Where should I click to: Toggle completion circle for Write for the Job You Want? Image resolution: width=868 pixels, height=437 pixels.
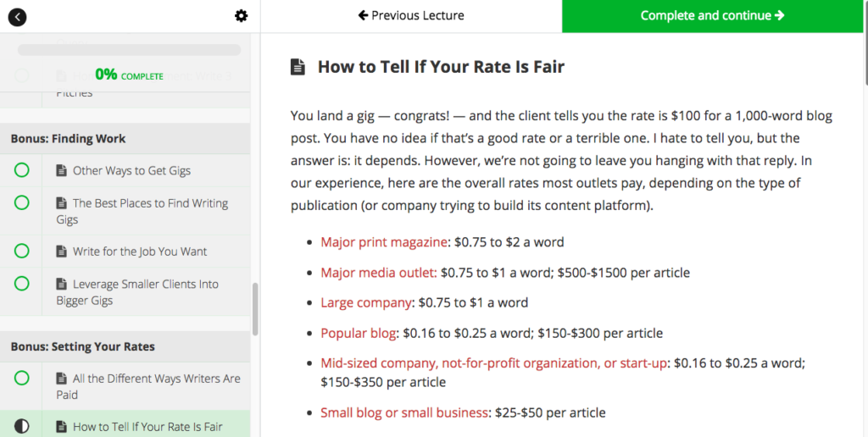[x=21, y=251]
